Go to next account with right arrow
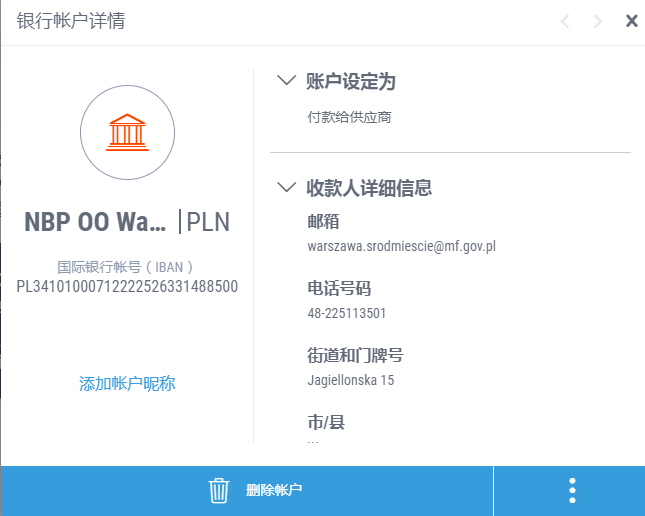645x516 pixels. tap(598, 21)
